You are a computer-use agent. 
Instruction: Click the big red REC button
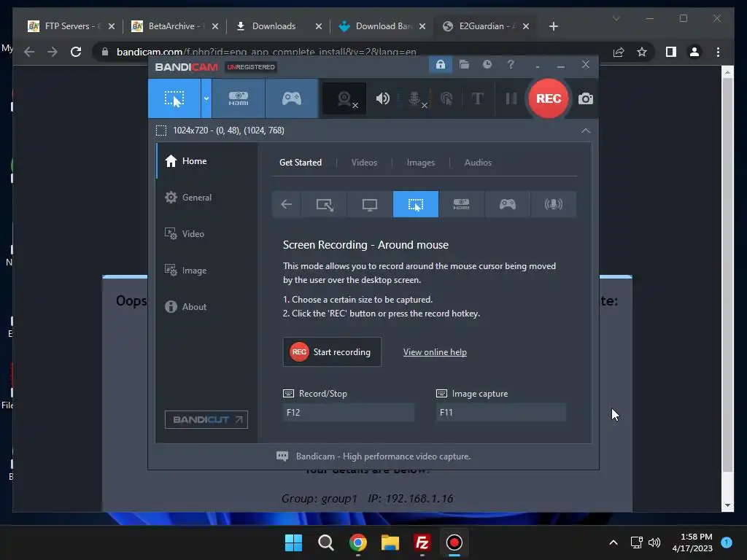click(x=549, y=98)
